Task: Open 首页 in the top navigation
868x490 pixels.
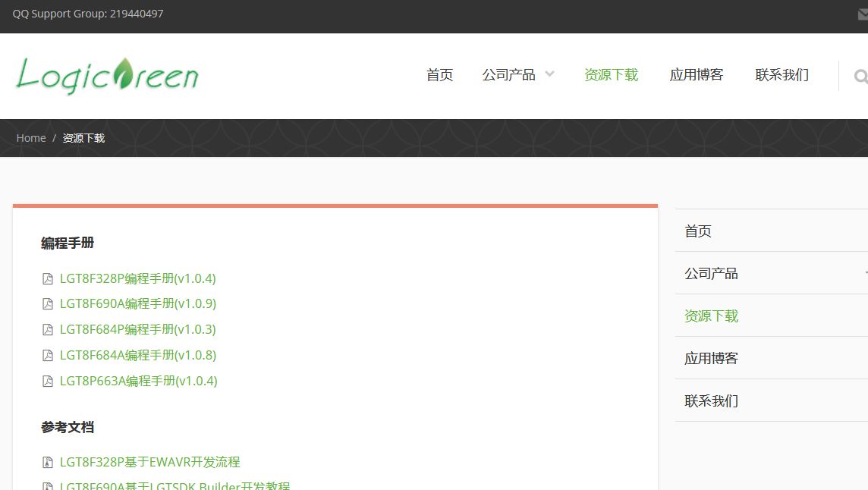Action: coord(439,75)
